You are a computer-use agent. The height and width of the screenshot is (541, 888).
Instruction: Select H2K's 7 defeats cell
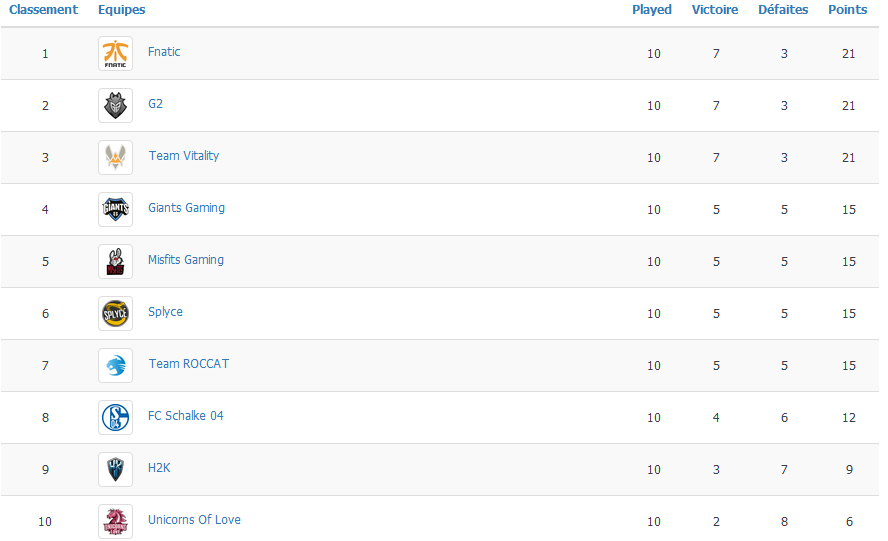(784, 470)
